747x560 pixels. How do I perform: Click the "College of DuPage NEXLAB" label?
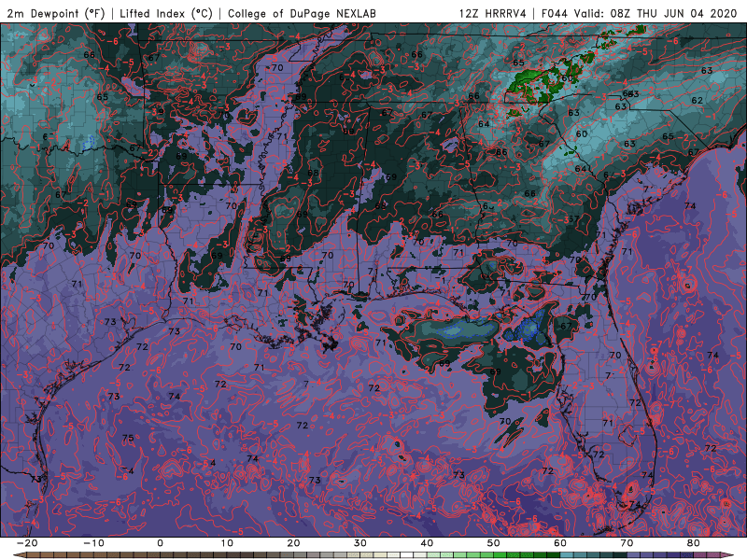tap(302, 13)
